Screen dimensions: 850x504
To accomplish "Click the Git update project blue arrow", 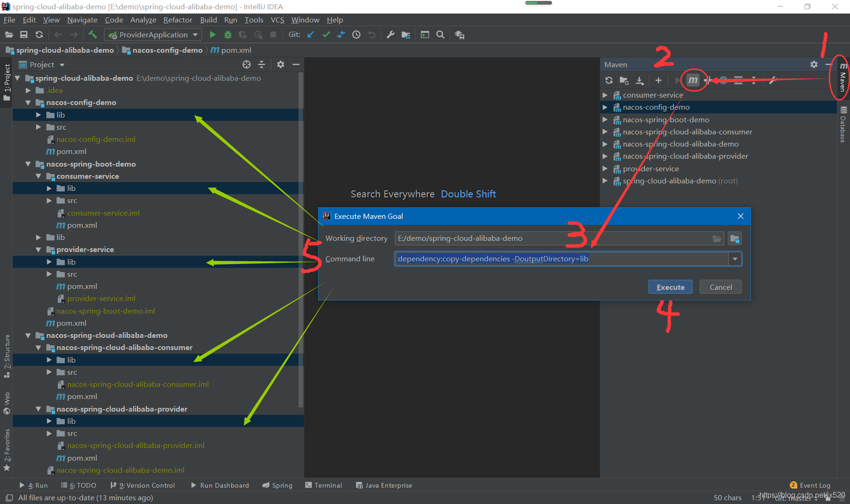I will coord(311,35).
